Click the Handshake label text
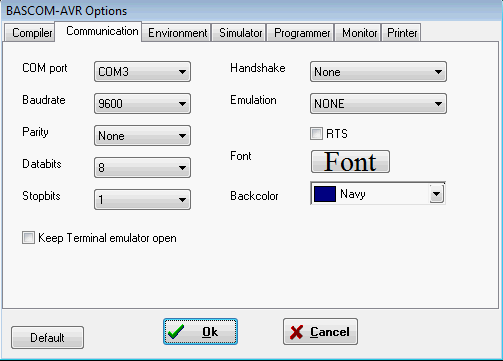Image resolution: width=503 pixels, height=361 pixels. point(258,68)
